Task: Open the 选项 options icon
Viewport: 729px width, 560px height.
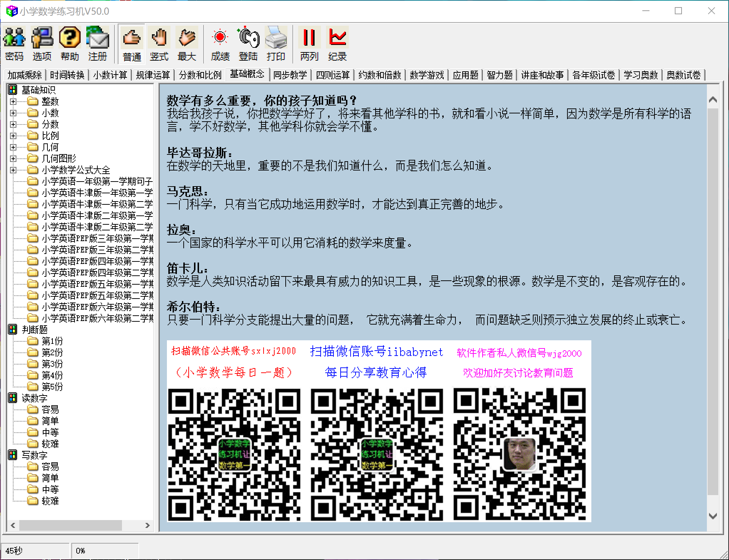Action: pos(42,44)
